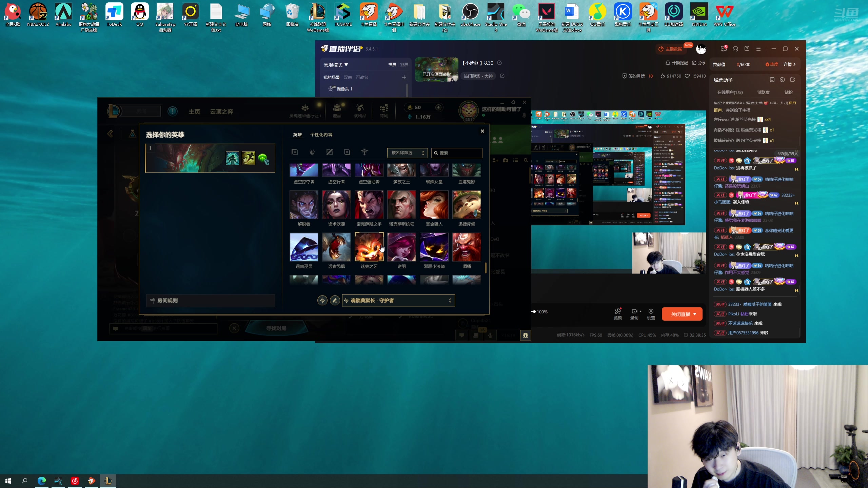868x488 pixels.
Task: Toggle the diagonal mid lane role filter
Action: (x=330, y=152)
